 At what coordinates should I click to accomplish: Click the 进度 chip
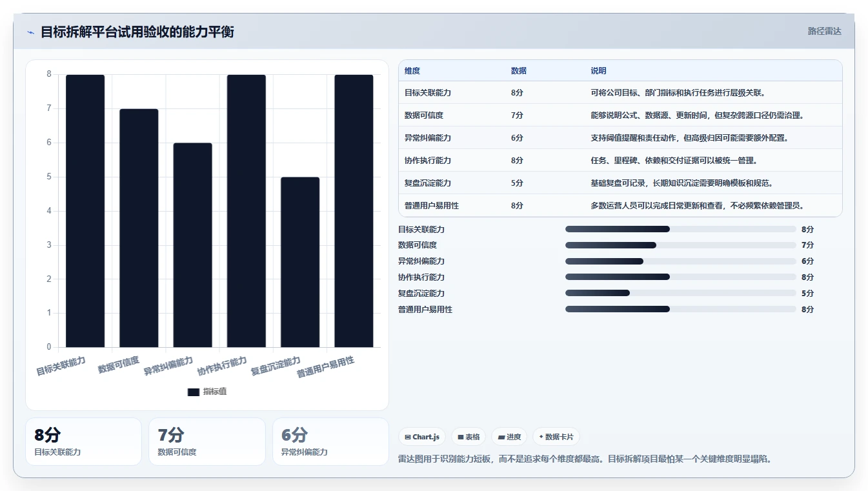tap(509, 437)
